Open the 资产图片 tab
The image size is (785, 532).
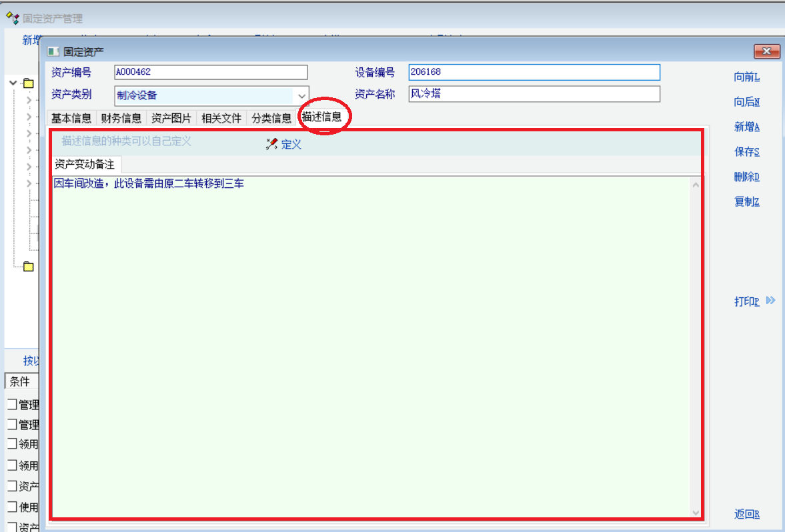click(x=171, y=118)
